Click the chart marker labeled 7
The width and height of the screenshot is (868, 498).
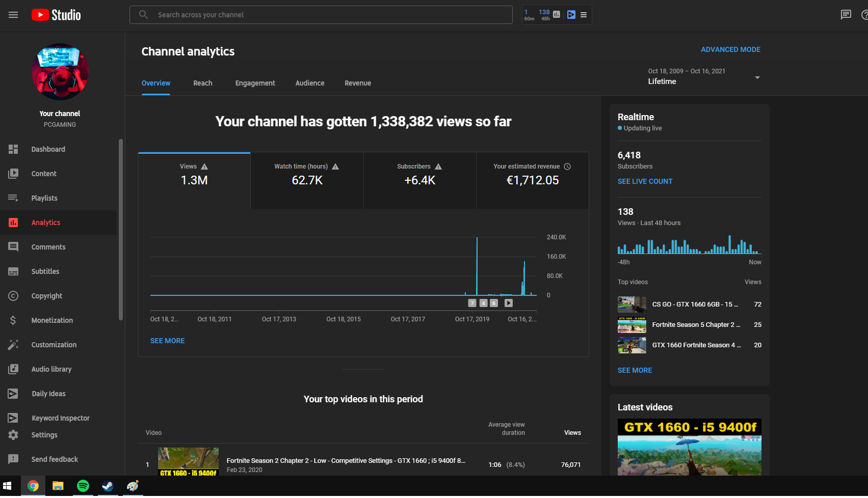(x=472, y=303)
